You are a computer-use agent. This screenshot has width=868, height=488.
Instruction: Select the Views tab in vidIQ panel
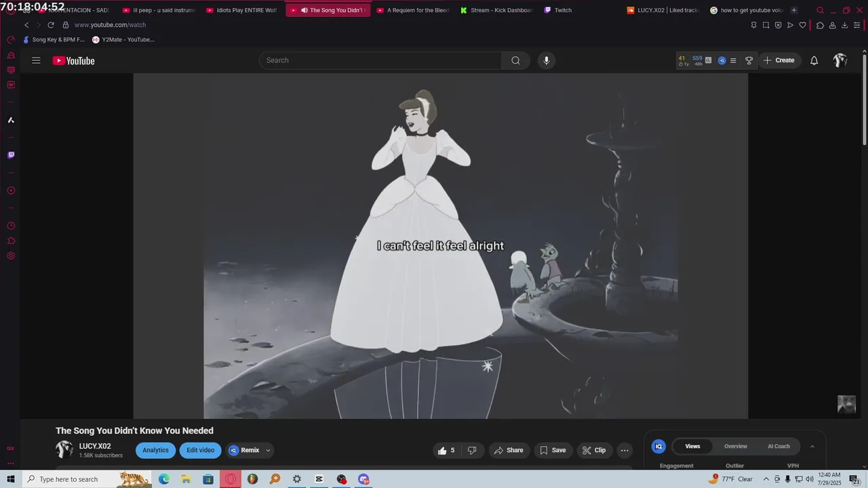(692, 446)
